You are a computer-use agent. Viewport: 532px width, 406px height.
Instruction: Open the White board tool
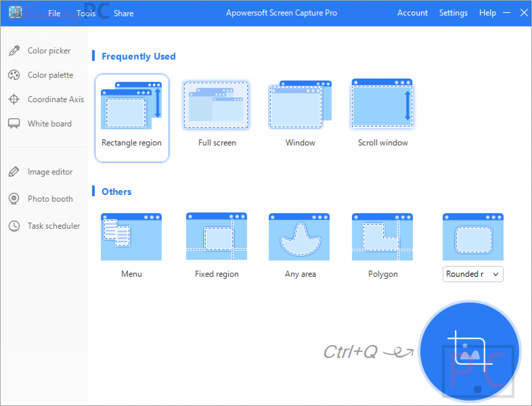coord(50,124)
